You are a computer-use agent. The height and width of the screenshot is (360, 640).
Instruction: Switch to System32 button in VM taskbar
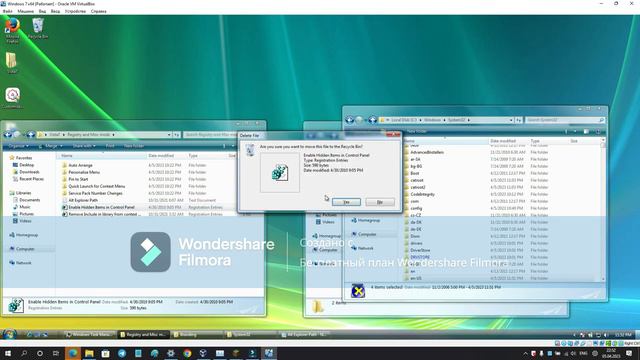pos(250,334)
